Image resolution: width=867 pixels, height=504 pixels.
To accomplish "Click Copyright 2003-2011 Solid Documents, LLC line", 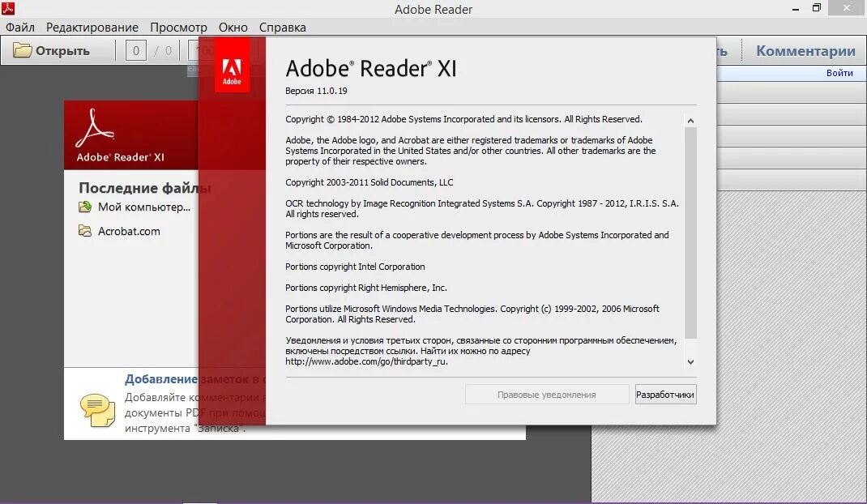I will click(369, 182).
